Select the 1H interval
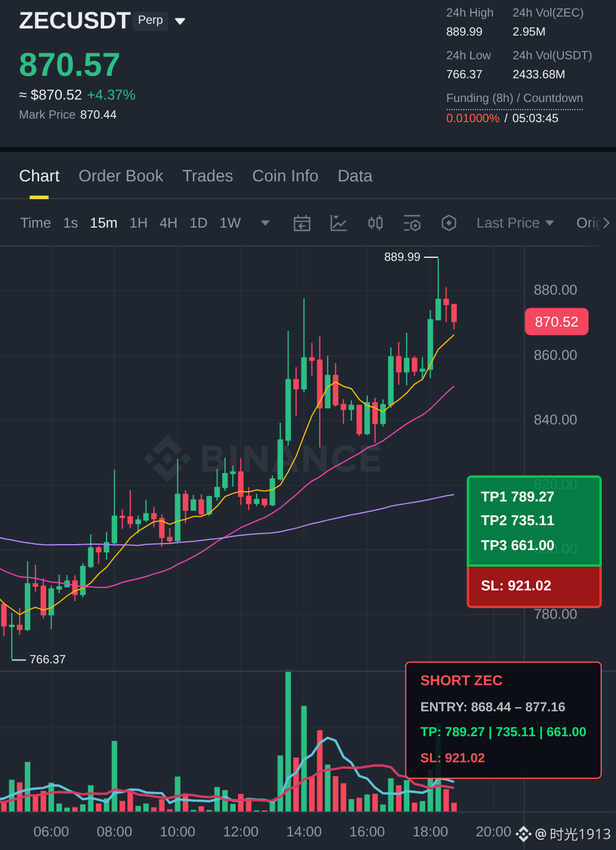 (139, 223)
